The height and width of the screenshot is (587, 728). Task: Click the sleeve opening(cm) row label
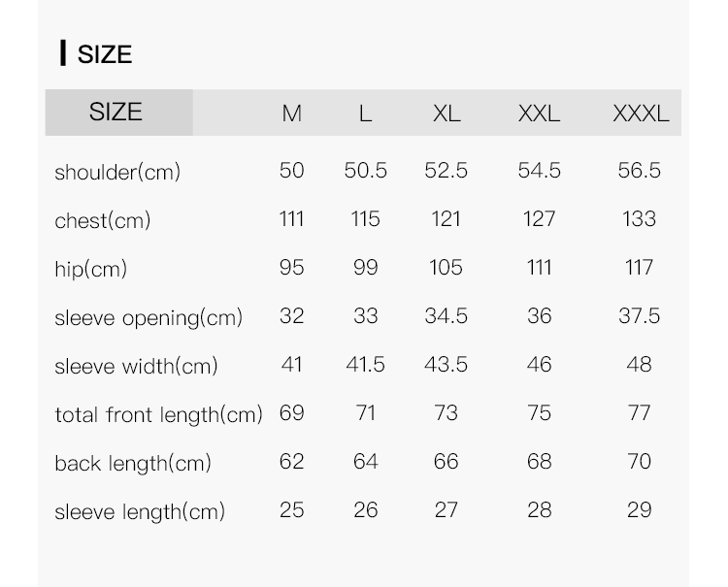coord(149,318)
